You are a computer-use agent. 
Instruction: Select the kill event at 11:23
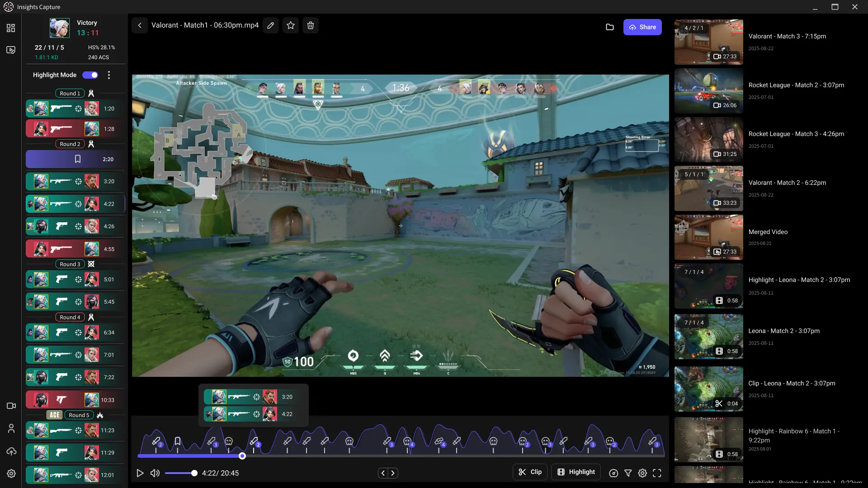(75, 431)
